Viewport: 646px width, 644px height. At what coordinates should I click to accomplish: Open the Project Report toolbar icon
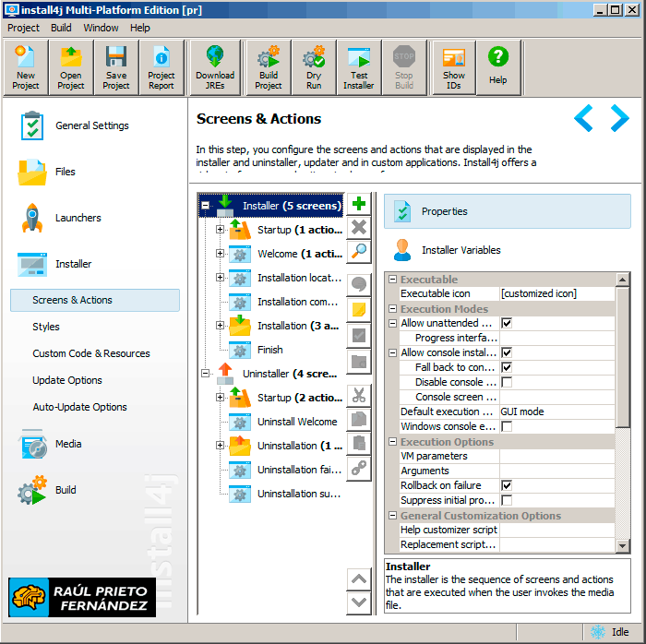click(x=161, y=66)
